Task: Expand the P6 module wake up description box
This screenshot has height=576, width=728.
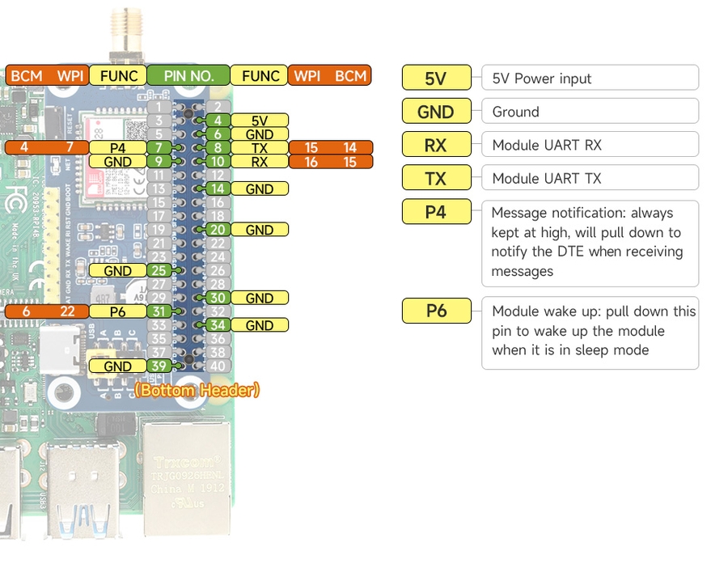Action: pyautogui.click(x=590, y=332)
